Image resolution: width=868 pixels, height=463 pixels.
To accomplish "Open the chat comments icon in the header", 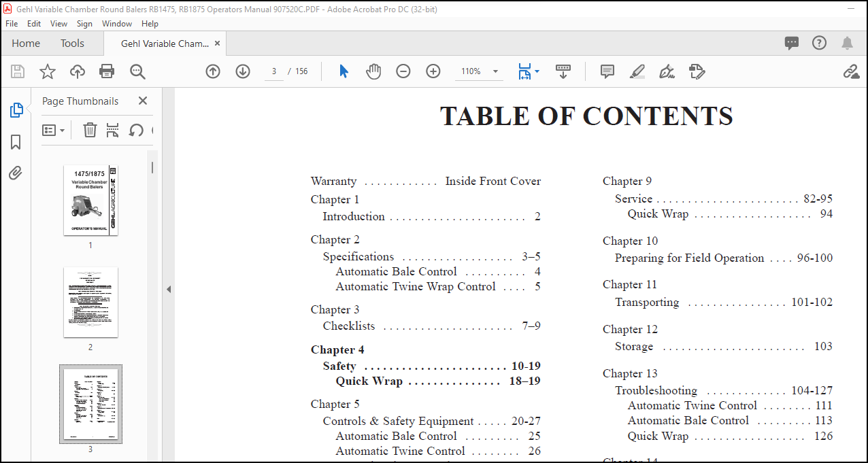I will pyautogui.click(x=792, y=43).
